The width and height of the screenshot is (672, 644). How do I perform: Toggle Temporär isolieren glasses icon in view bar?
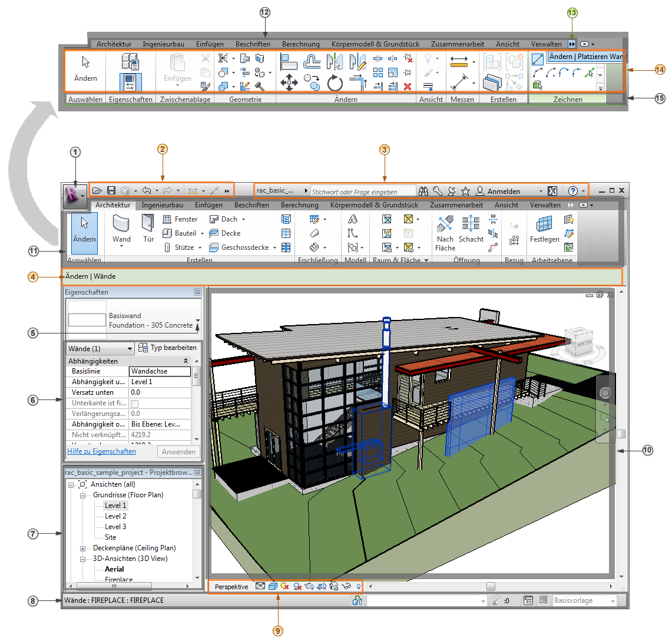346,586
